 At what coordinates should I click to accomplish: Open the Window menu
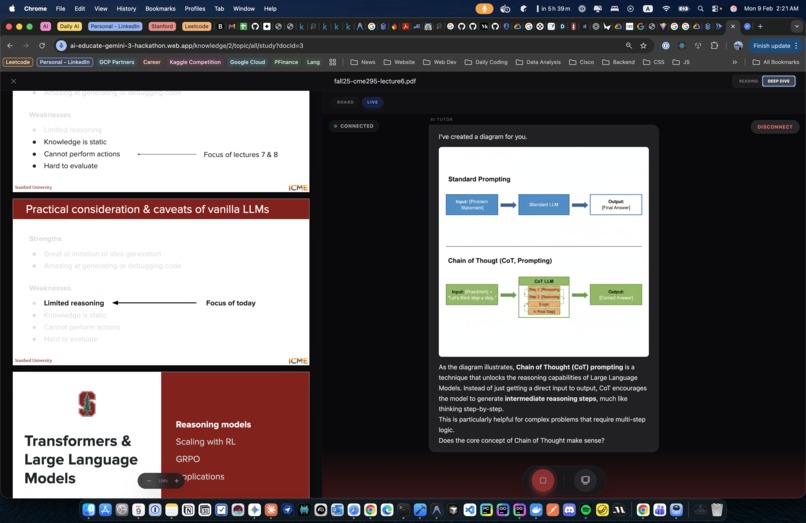click(244, 9)
